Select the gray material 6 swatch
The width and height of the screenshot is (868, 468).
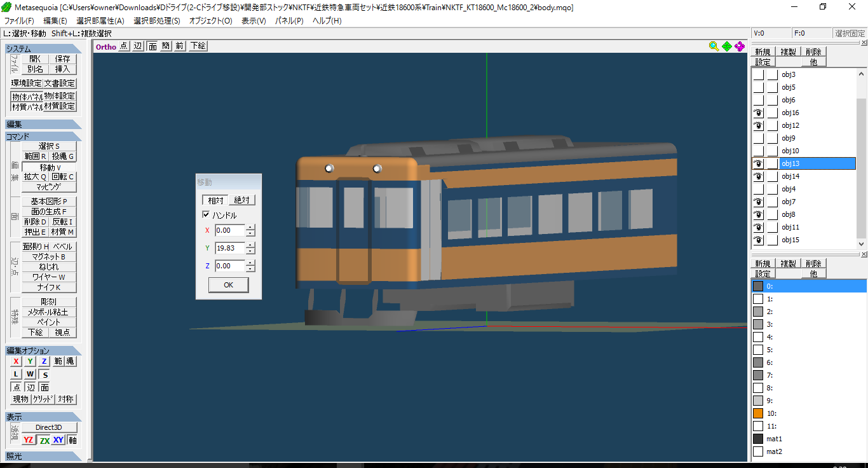coord(757,362)
